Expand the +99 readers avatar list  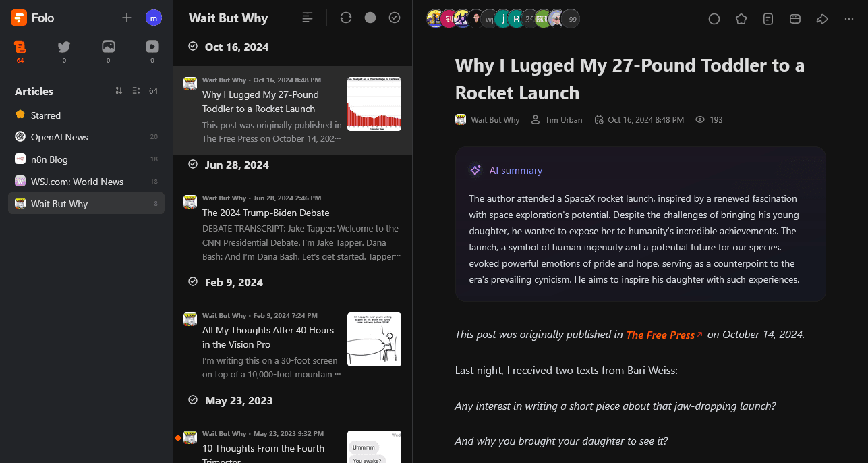coord(571,19)
